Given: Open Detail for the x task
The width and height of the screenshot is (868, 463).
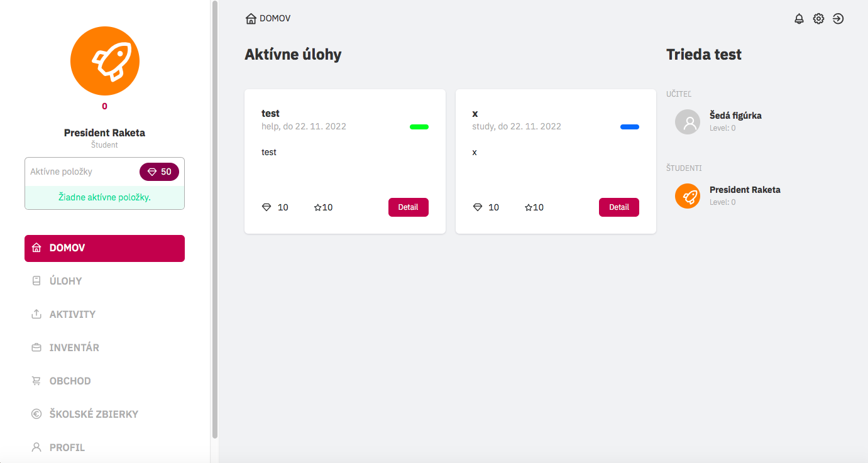Looking at the screenshot, I should [618, 207].
